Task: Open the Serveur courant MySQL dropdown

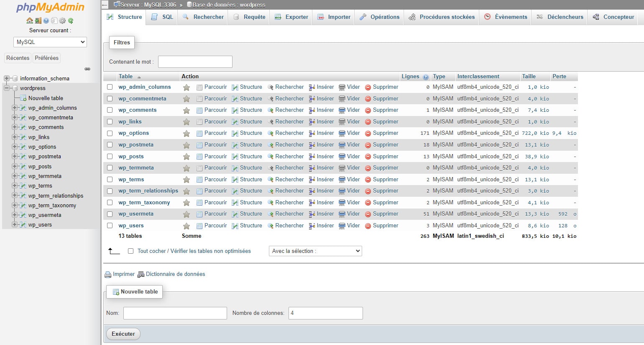Action: pyautogui.click(x=50, y=42)
